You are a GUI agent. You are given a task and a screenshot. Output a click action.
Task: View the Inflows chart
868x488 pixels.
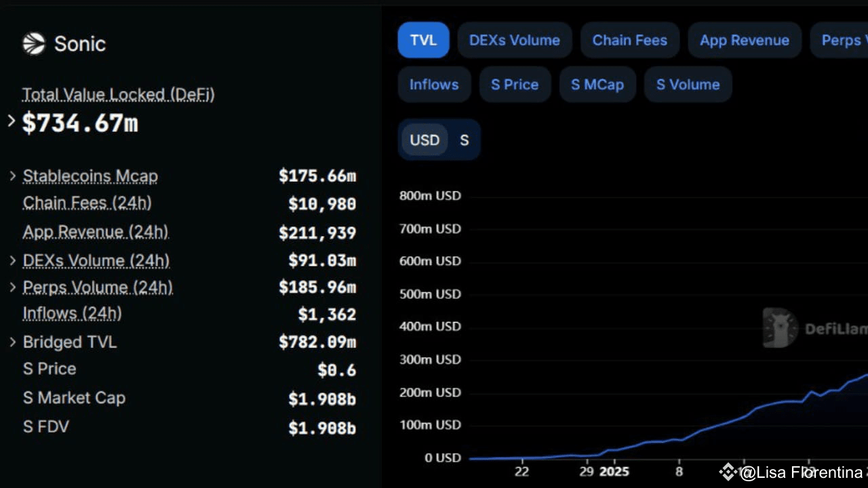pos(434,84)
